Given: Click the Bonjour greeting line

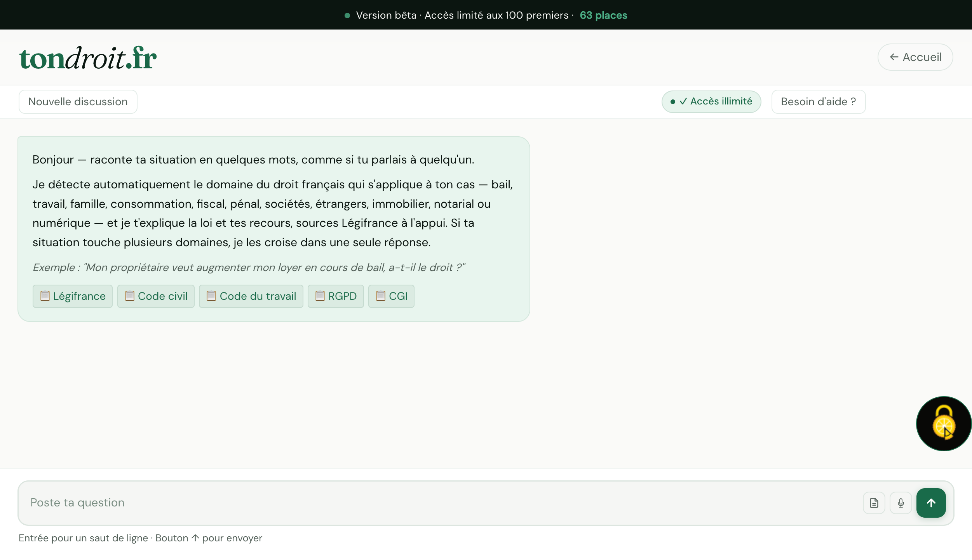Looking at the screenshot, I should (253, 160).
